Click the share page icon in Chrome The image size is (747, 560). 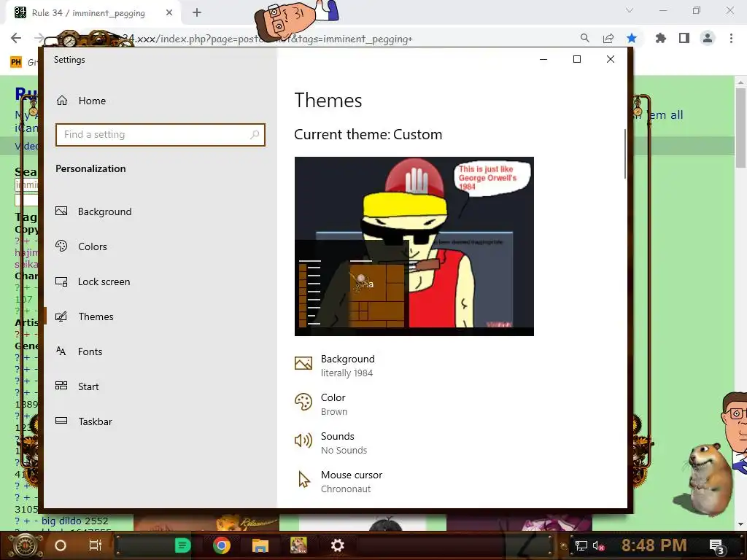pyautogui.click(x=608, y=39)
